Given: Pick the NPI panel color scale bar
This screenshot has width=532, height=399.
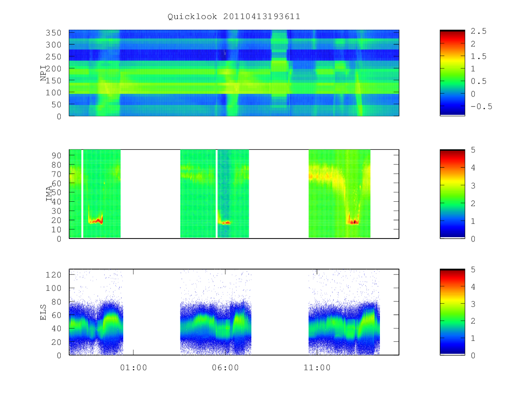Looking at the screenshot, I should pos(452,73).
